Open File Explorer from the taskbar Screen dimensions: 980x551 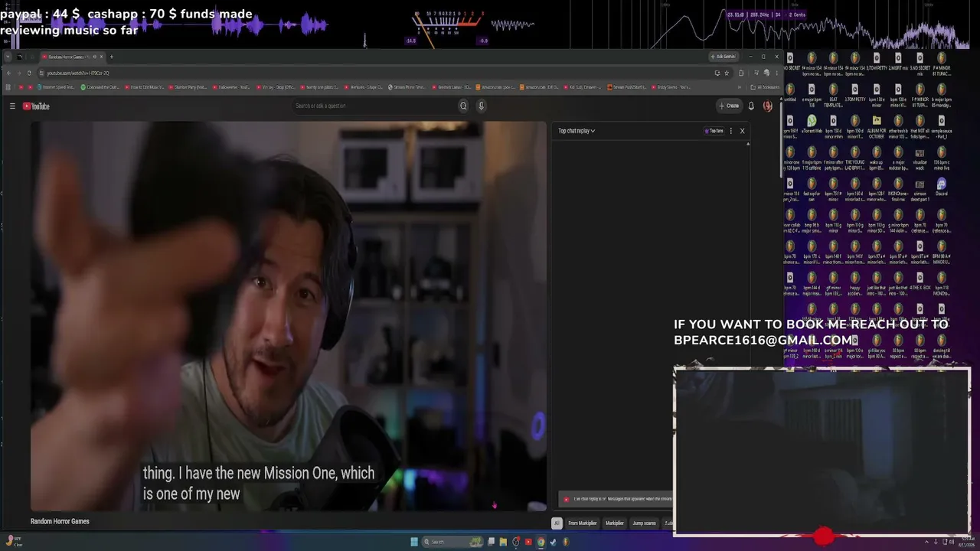503,542
